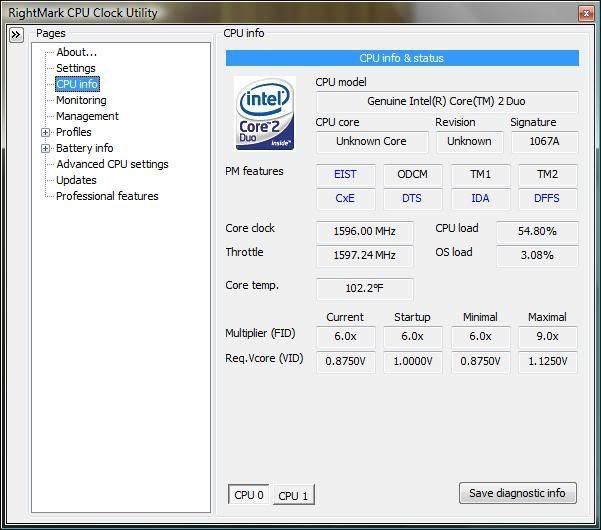Click the Current multiplier 6.0x value

(345, 337)
